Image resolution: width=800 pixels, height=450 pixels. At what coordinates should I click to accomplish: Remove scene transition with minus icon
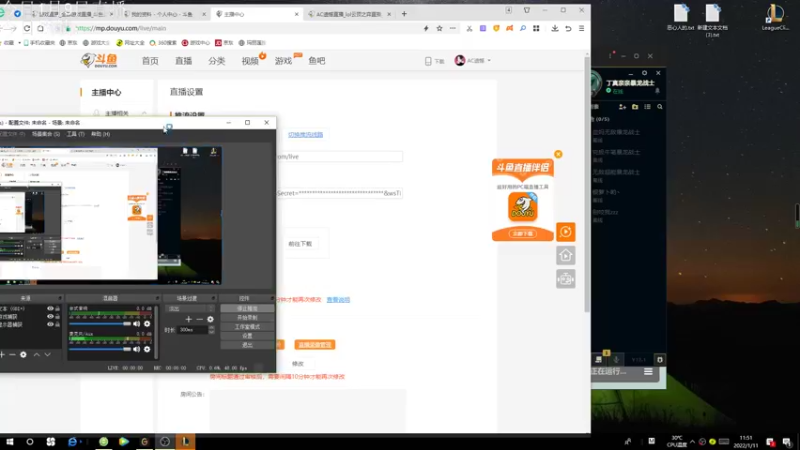click(x=199, y=319)
